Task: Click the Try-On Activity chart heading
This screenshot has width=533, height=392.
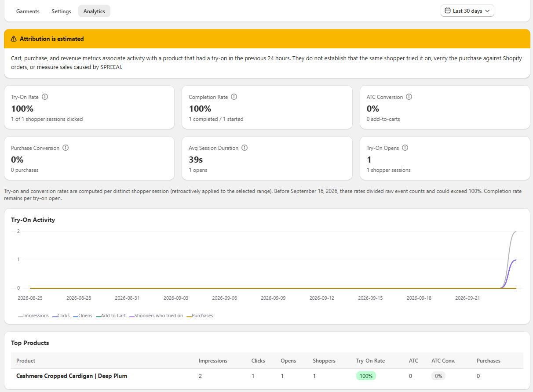Action: click(x=33, y=220)
